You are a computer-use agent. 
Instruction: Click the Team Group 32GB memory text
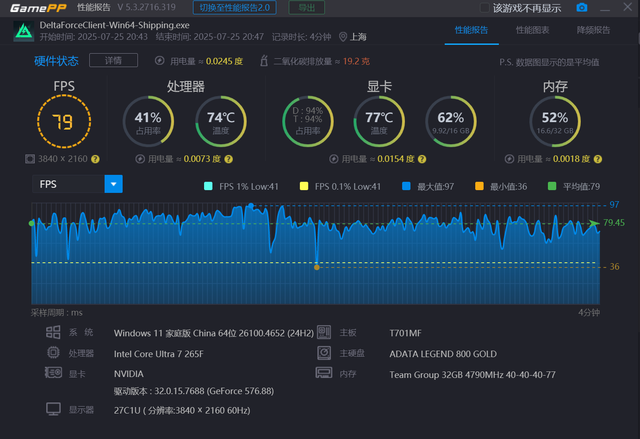click(x=472, y=375)
